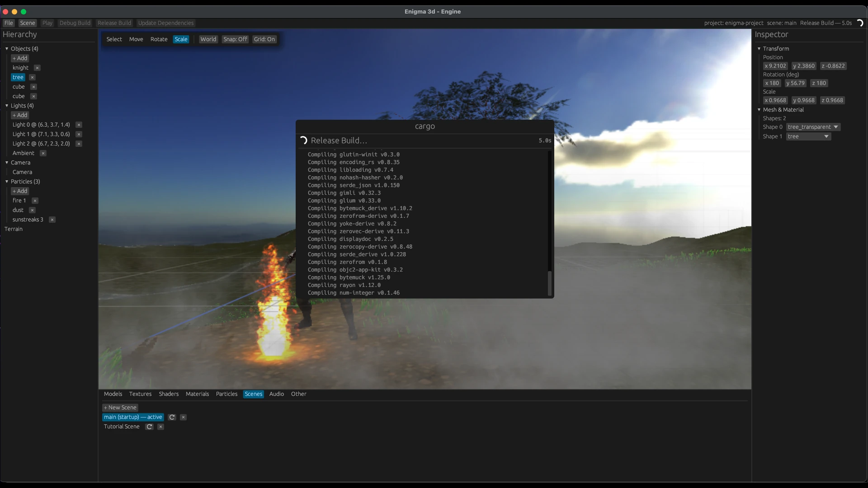This screenshot has width=868, height=488.
Task: Click the build spinner icon in top-right status
Action: point(860,23)
